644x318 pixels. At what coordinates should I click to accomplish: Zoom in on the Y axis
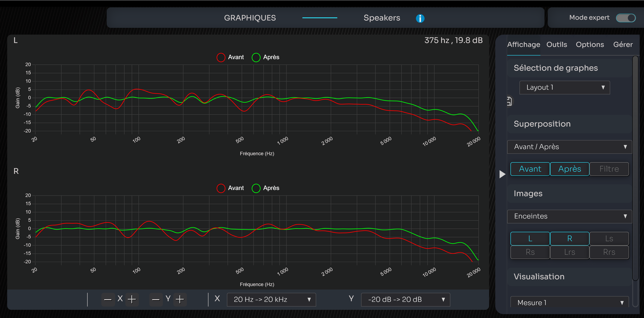pos(180,299)
